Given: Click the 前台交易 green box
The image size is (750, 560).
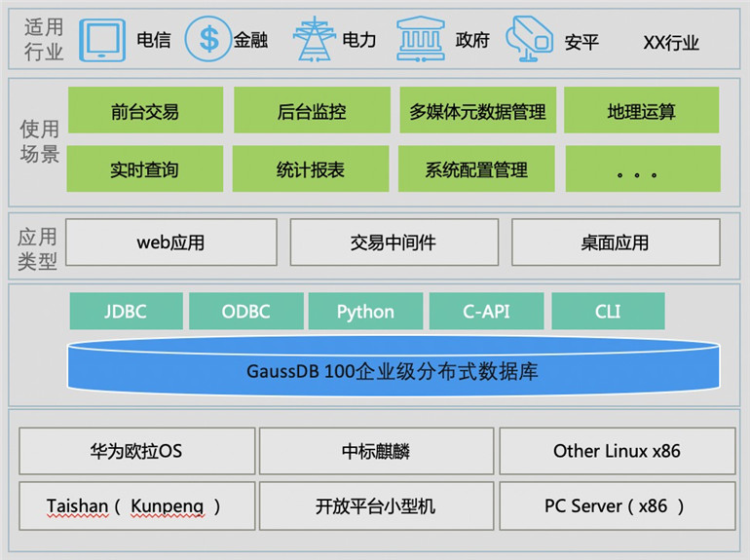Looking at the screenshot, I should 145,110.
